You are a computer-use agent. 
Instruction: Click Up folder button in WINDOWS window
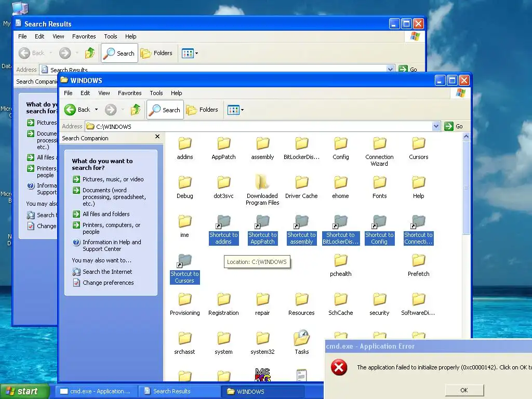[x=136, y=110]
